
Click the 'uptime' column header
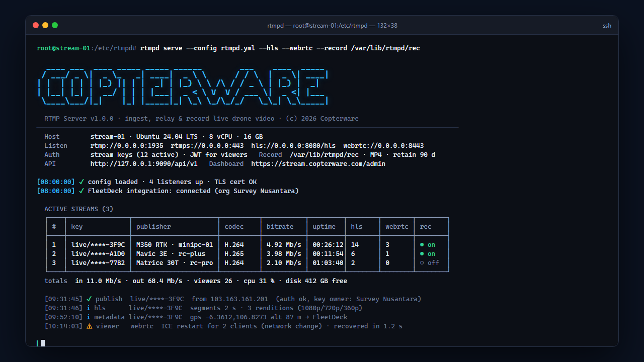[x=324, y=227]
